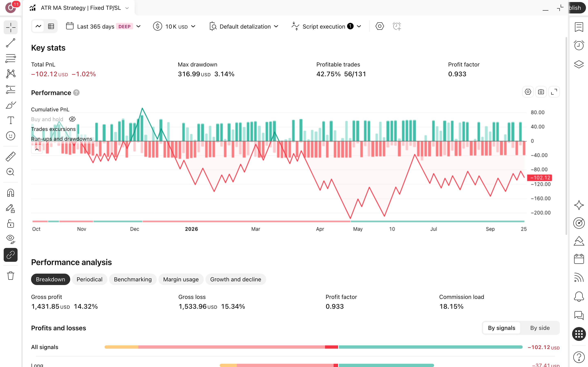Remove drawings with the trash icon
The width and height of the screenshot is (588, 367).
(x=11, y=275)
